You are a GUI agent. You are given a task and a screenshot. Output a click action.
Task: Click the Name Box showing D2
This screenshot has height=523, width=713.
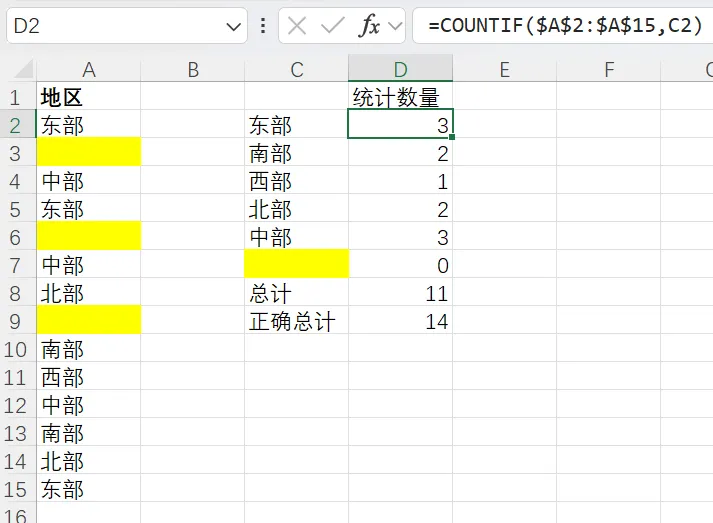[127, 26]
